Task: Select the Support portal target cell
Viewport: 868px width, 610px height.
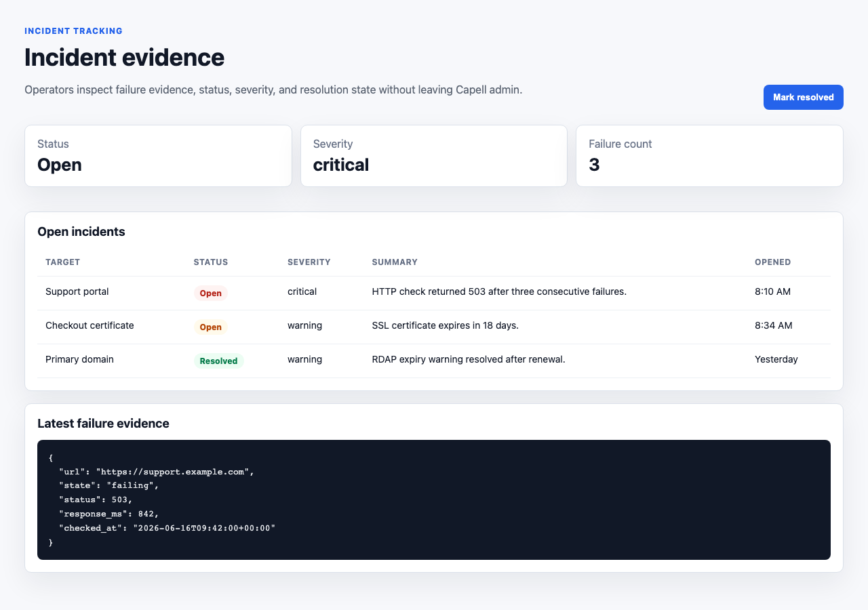Action: [x=77, y=291]
